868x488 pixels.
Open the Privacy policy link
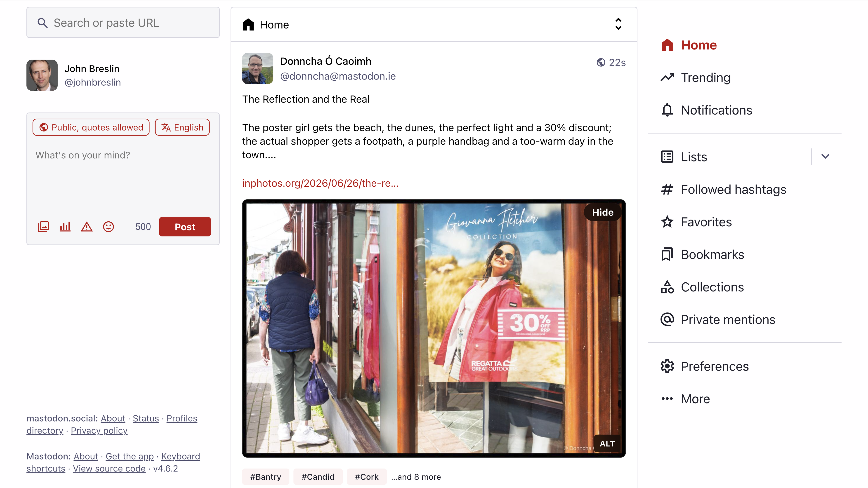pos(99,431)
